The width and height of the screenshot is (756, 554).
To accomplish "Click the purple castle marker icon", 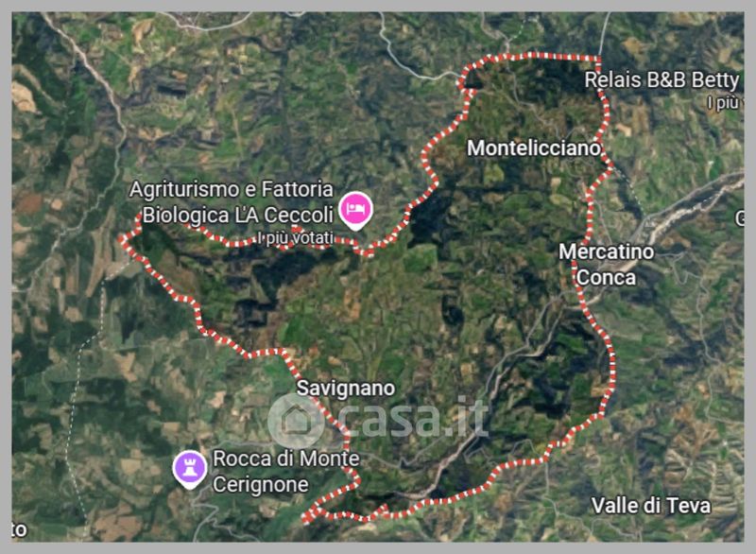I will pos(190,469).
